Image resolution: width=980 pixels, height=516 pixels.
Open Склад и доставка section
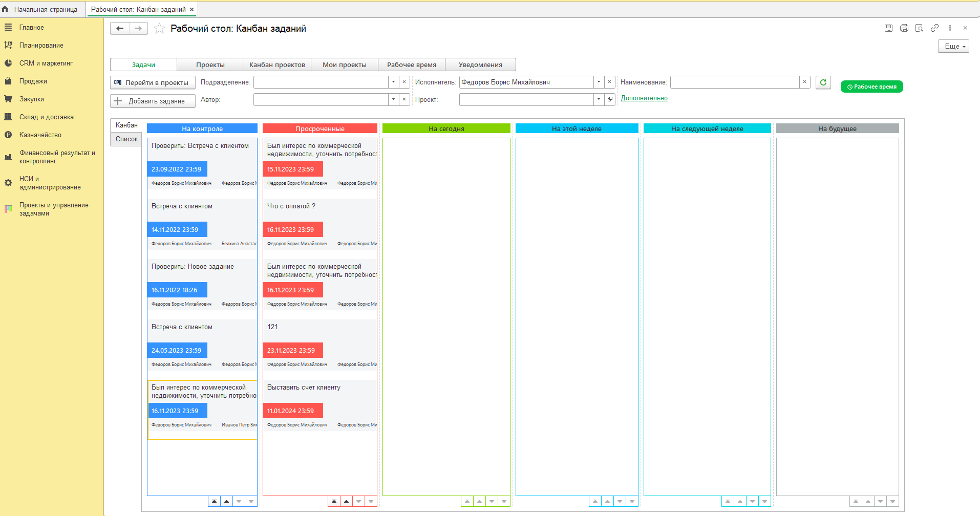(47, 117)
